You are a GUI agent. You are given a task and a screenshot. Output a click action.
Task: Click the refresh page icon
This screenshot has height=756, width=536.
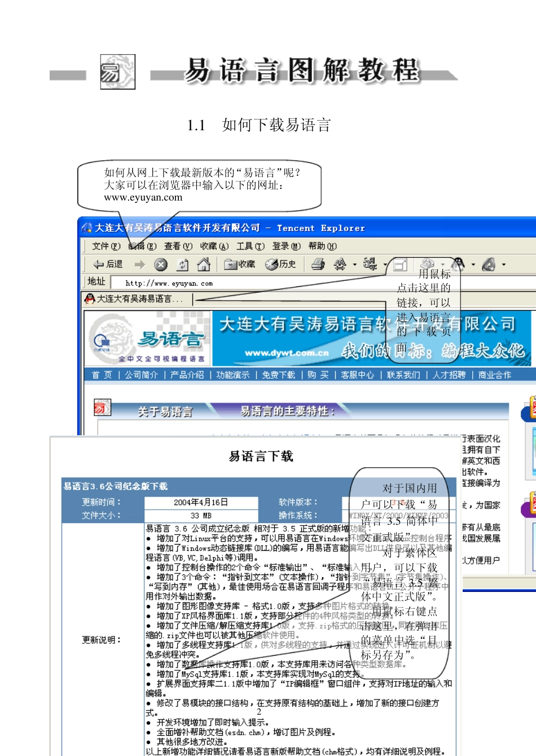(x=183, y=264)
